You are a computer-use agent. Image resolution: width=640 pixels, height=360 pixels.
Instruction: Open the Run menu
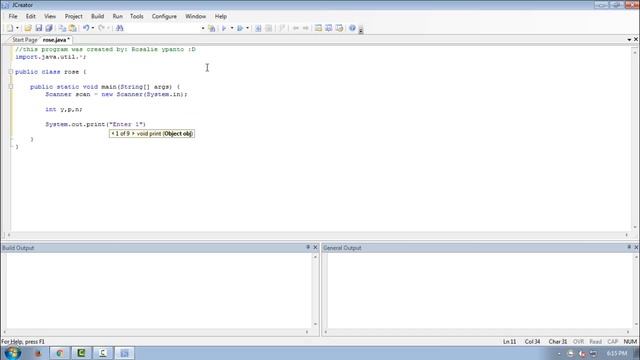[118, 16]
